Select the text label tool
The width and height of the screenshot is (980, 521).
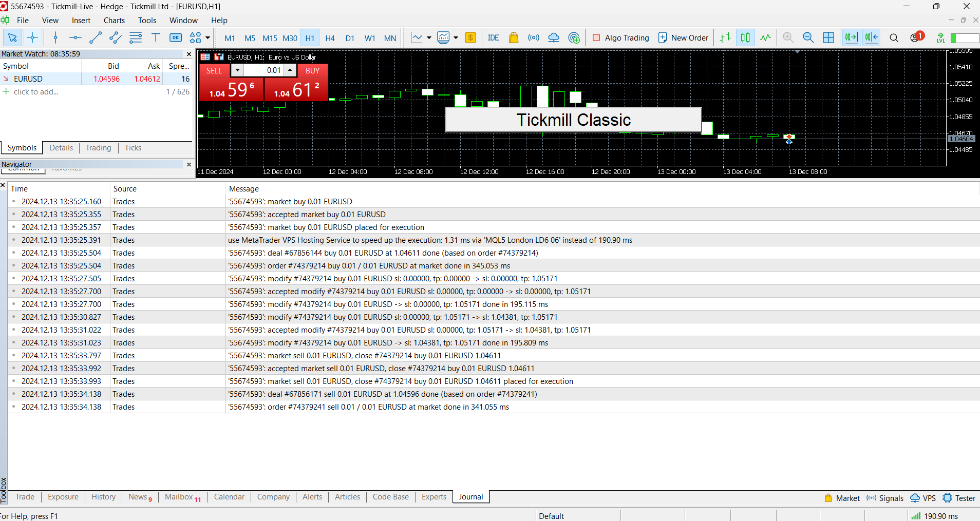[x=156, y=37]
